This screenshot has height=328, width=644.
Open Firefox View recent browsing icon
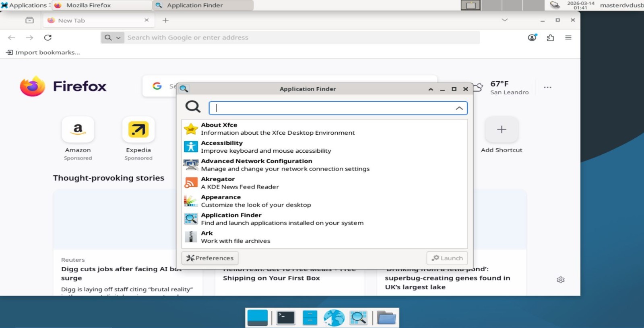coord(29,20)
